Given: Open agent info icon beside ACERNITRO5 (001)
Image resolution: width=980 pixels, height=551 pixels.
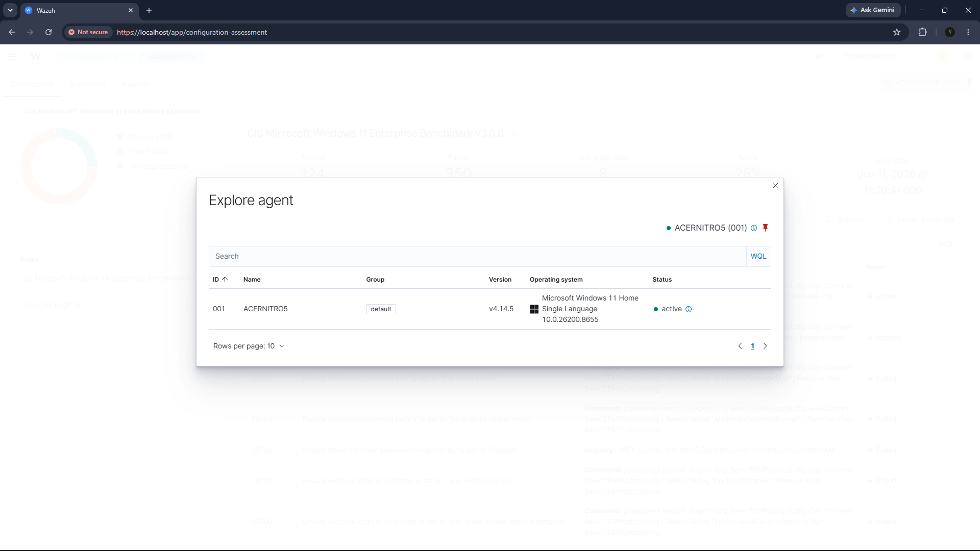Looking at the screenshot, I should [754, 228].
